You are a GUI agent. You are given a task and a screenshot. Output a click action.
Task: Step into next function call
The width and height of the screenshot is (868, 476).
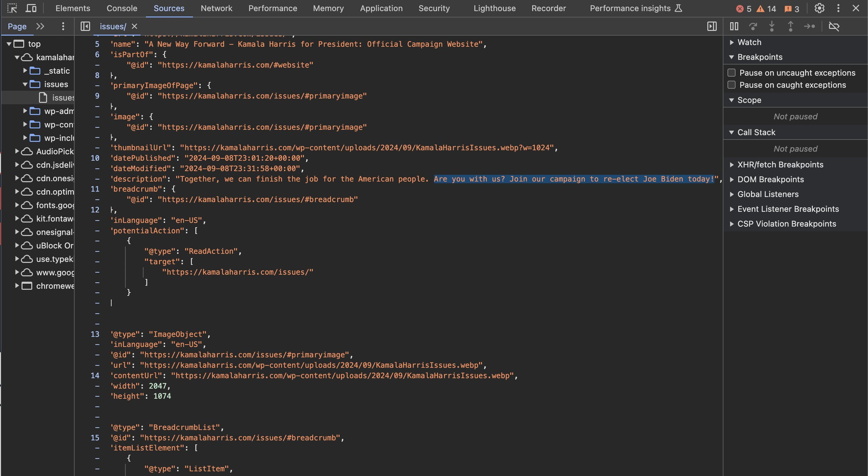point(772,26)
